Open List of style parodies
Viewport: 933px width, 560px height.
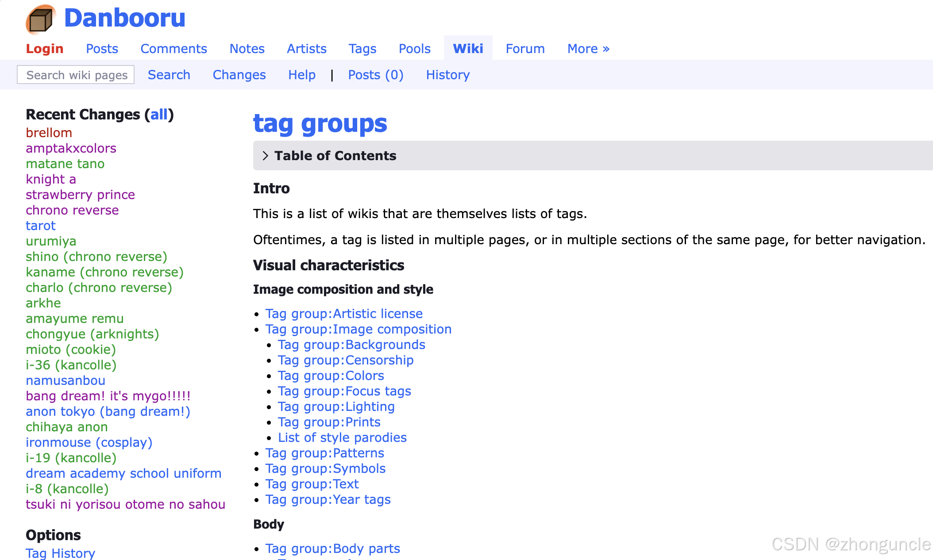[x=342, y=437]
